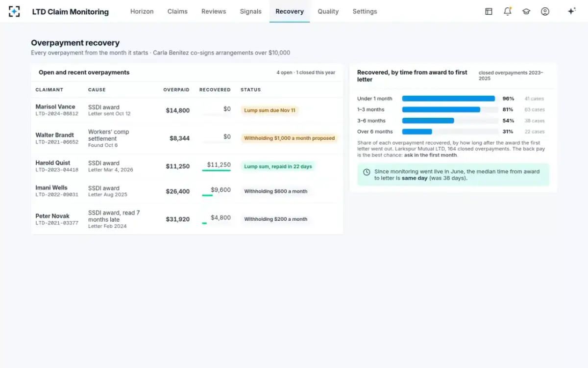This screenshot has height=368, width=588.
Task: Click the 'Overpayment recovery' page heading
Action: (x=75, y=43)
